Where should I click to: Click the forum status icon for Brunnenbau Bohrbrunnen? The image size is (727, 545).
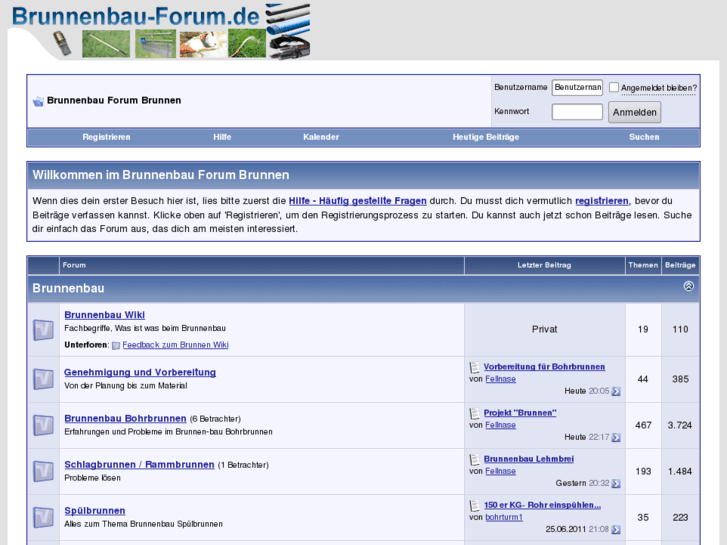point(43,425)
